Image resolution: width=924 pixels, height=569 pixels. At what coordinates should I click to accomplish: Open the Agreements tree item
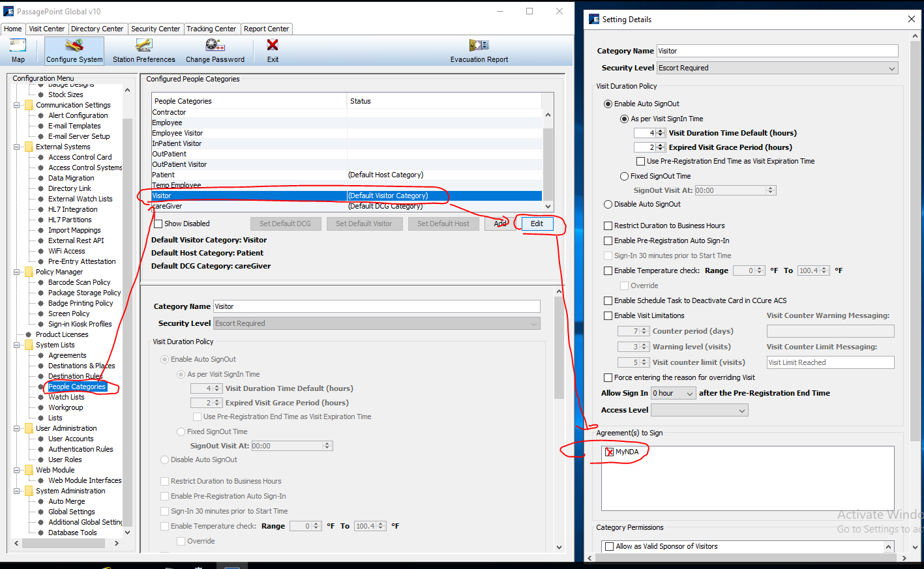67,355
